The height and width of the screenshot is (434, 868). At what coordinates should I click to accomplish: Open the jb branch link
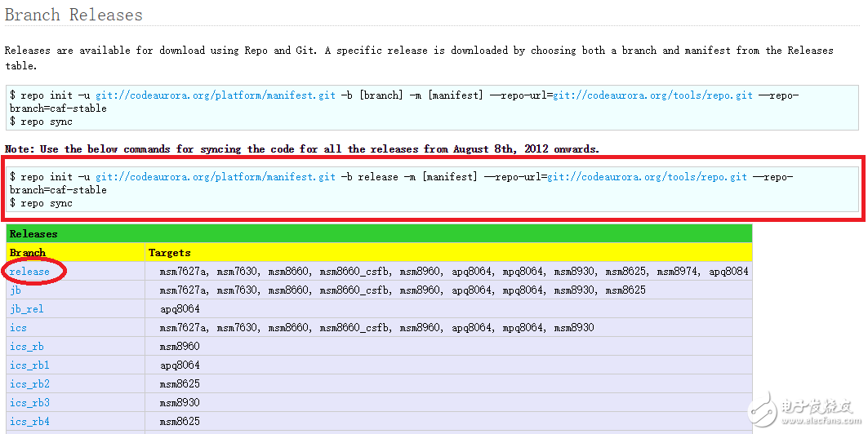(x=16, y=290)
